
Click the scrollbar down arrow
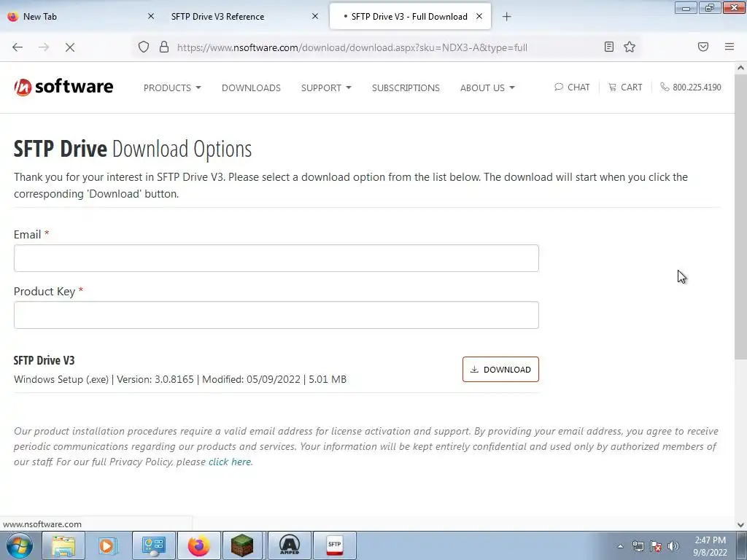[741, 524]
